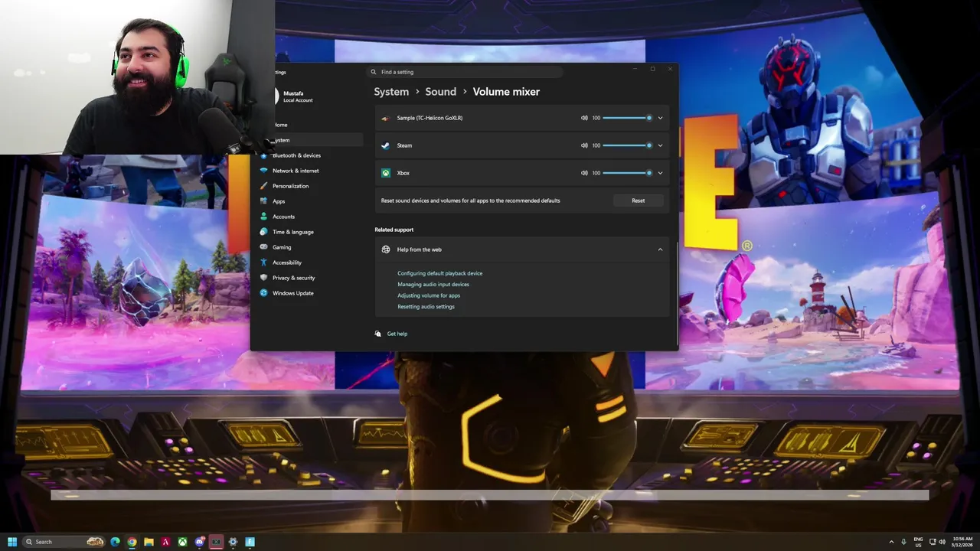Open Discord from taskbar
The width and height of the screenshot is (980, 551).
[x=199, y=542]
